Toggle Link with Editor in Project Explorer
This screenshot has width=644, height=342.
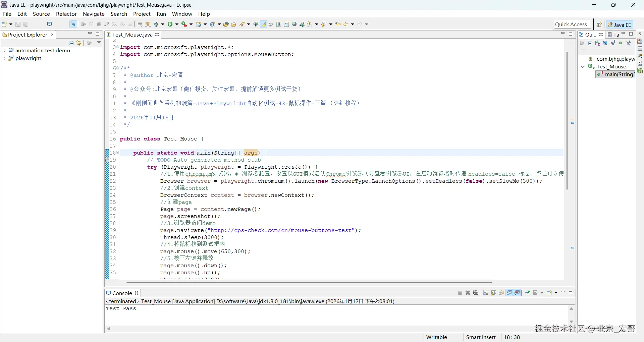pyautogui.click(x=79, y=43)
